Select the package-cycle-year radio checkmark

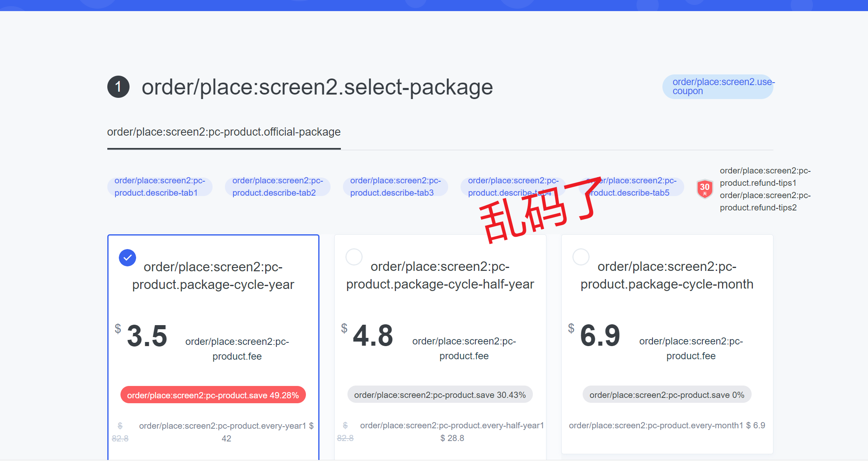coord(127,258)
